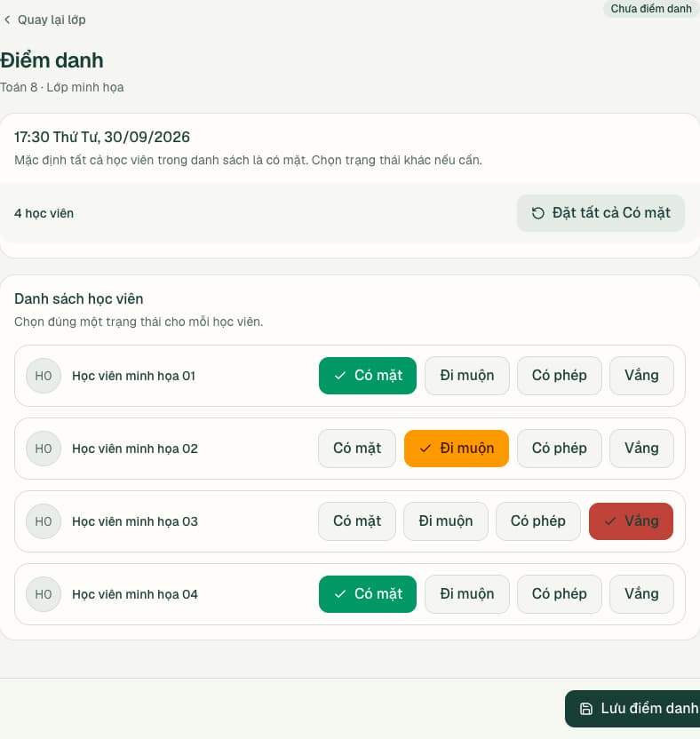This screenshot has width=700, height=739.
Task: Click the name Học viên minh họa 03
Action: [135, 521]
